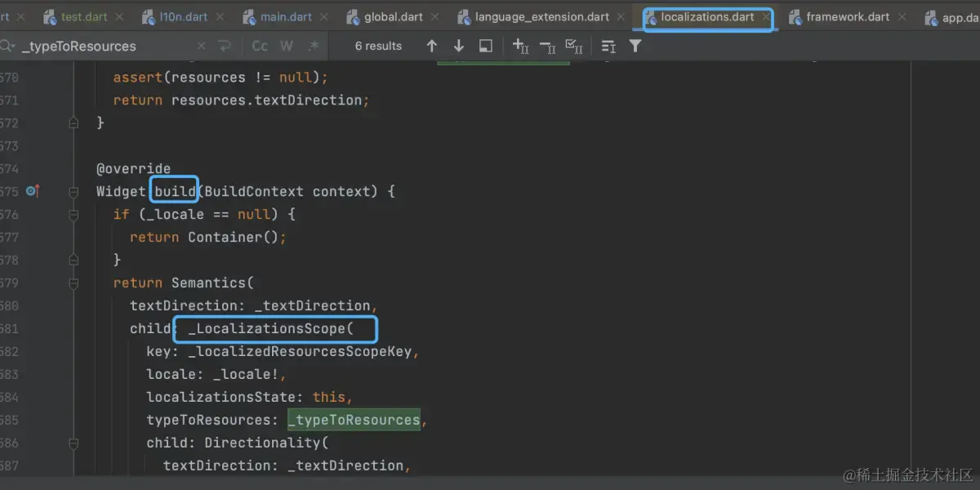Click fold end marker below return Container();

tap(73, 260)
